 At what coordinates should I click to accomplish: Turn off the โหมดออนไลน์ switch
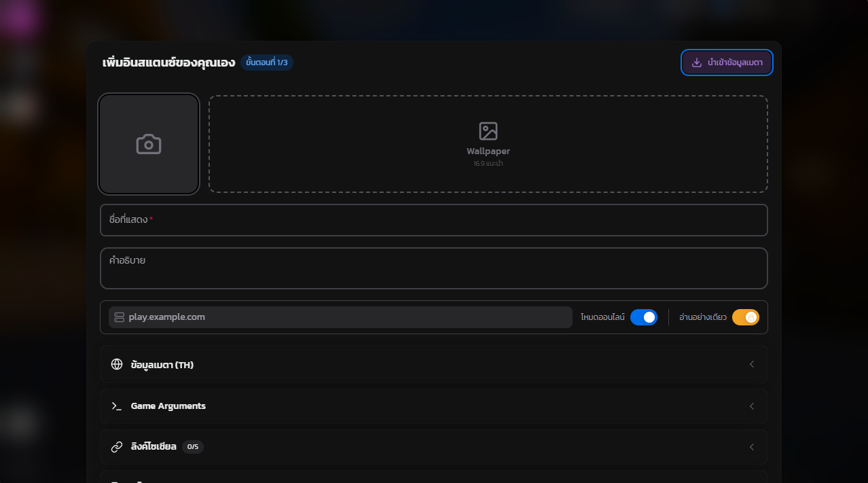(644, 317)
